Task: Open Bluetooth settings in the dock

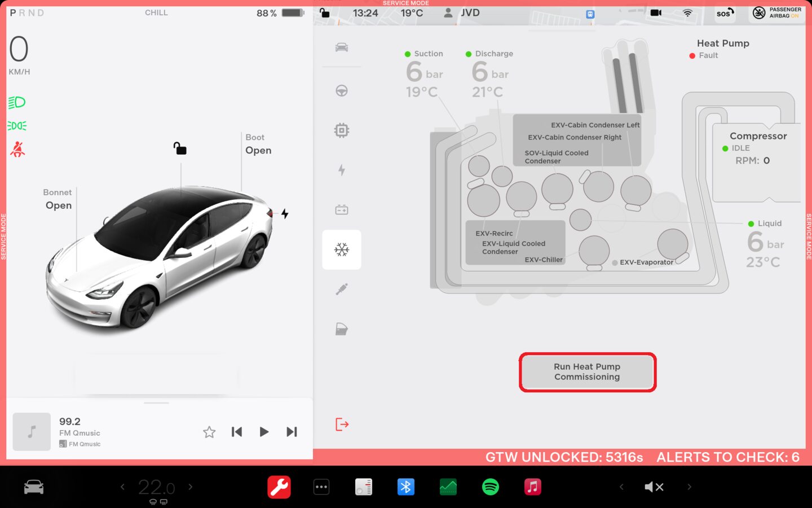Action: click(406, 487)
